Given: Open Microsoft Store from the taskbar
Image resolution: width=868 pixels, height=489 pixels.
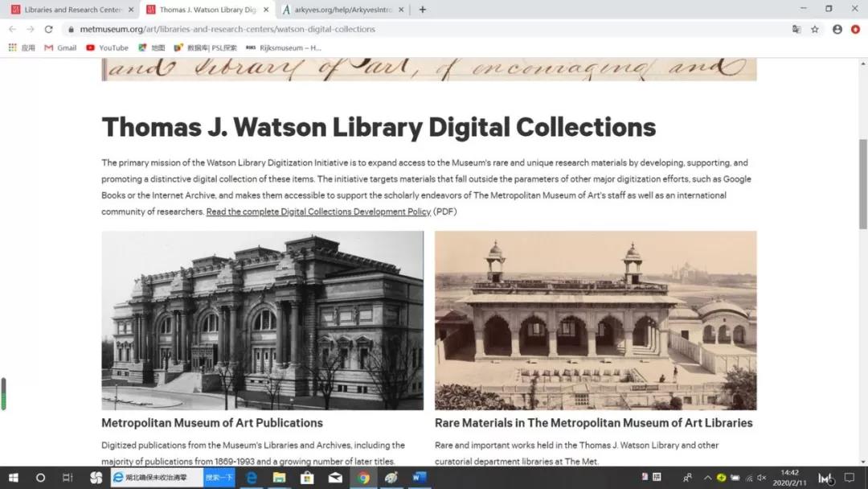Looking at the screenshot, I should 307,478.
